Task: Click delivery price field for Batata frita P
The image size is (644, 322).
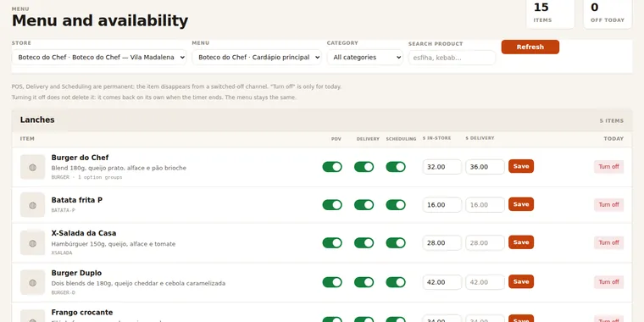Action: pyautogui.click(x=485, y=204)
